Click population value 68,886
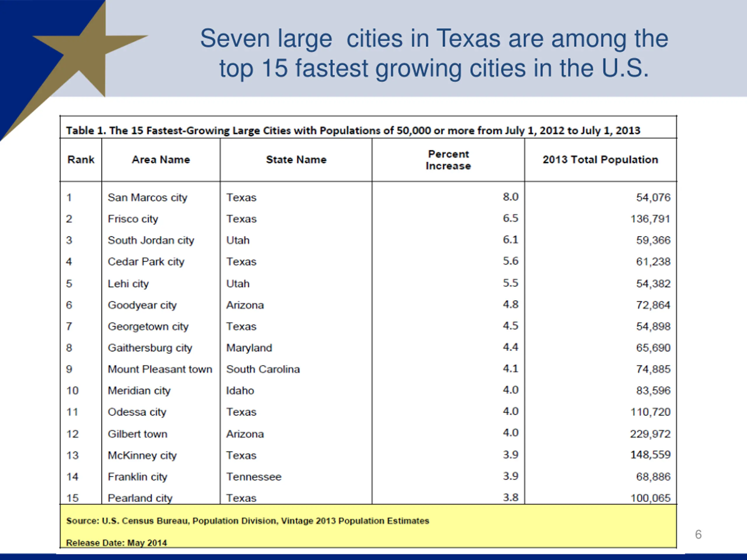Viewport: 747px width, 560px height. coord(653,477)
